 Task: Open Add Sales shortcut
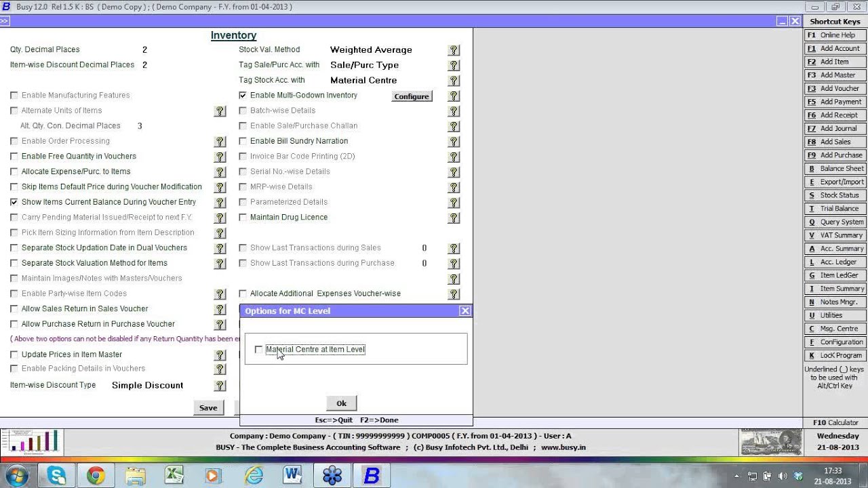point(835,142)
